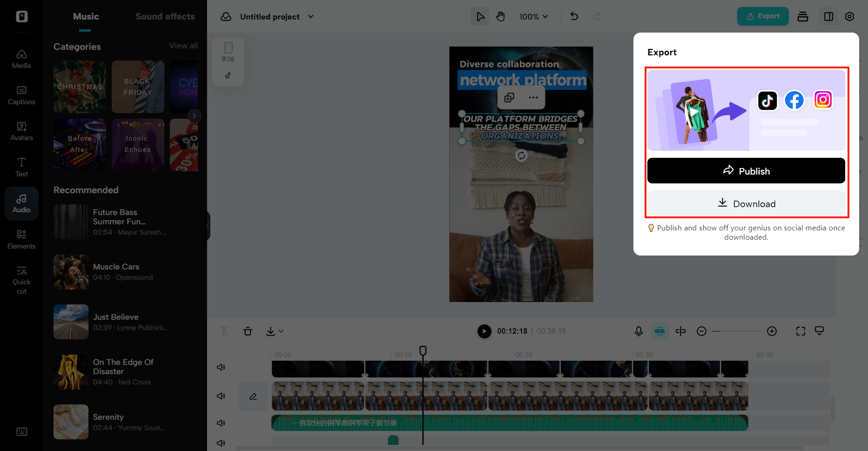
Task: Mute the background music track
Action: 221,423
